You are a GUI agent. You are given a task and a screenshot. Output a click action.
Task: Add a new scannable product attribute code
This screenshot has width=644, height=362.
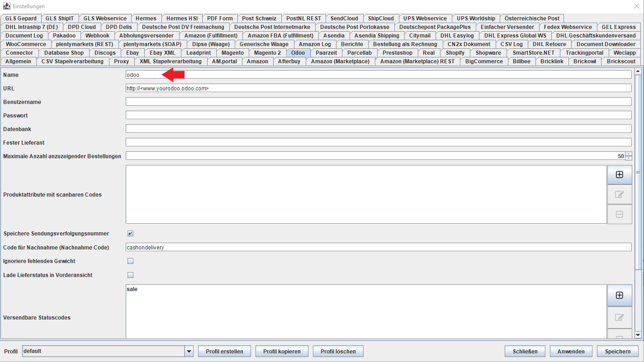[x=620, y=174]
